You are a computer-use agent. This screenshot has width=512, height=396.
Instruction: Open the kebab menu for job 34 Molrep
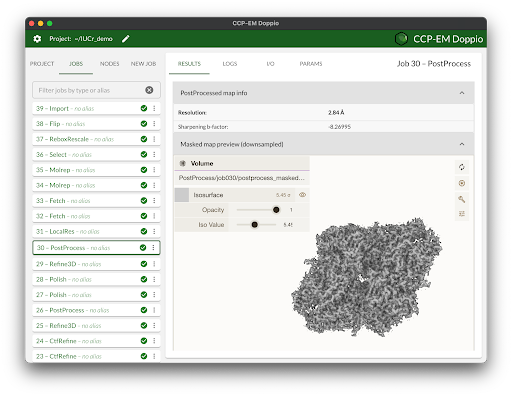[154, 185]
